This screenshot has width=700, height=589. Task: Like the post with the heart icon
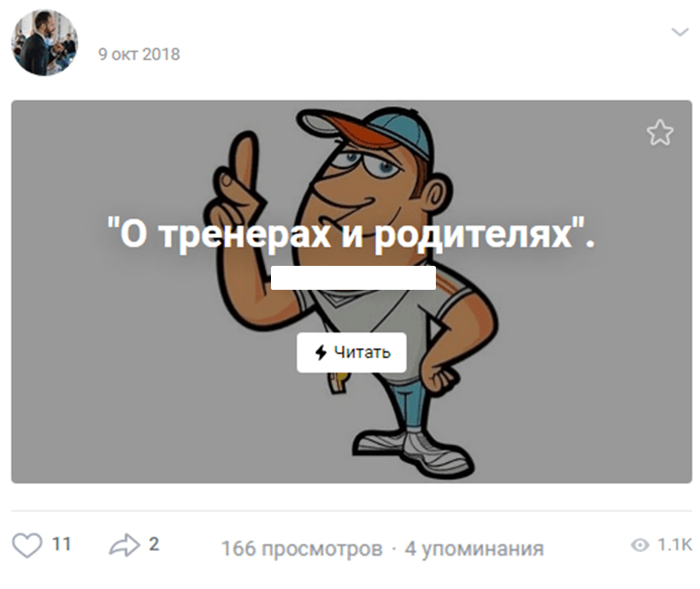coord(27,545)
